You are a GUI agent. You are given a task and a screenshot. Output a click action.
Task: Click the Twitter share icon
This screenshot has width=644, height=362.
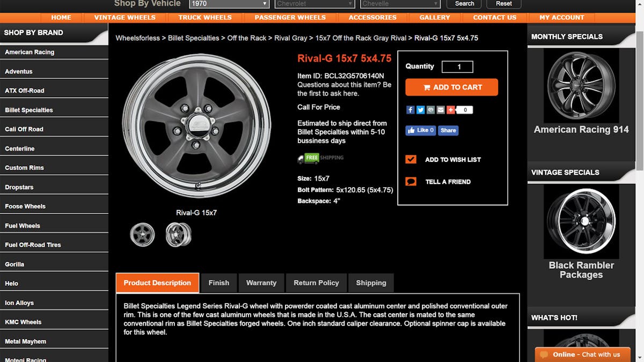[x=420, y=110]
